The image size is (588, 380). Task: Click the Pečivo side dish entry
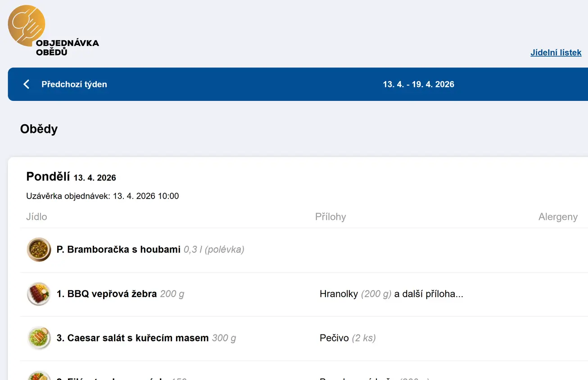334,338
